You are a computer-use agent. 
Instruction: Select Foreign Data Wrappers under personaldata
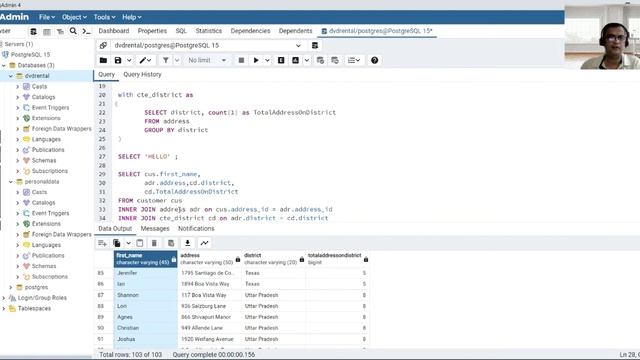(x=61, y=234)
